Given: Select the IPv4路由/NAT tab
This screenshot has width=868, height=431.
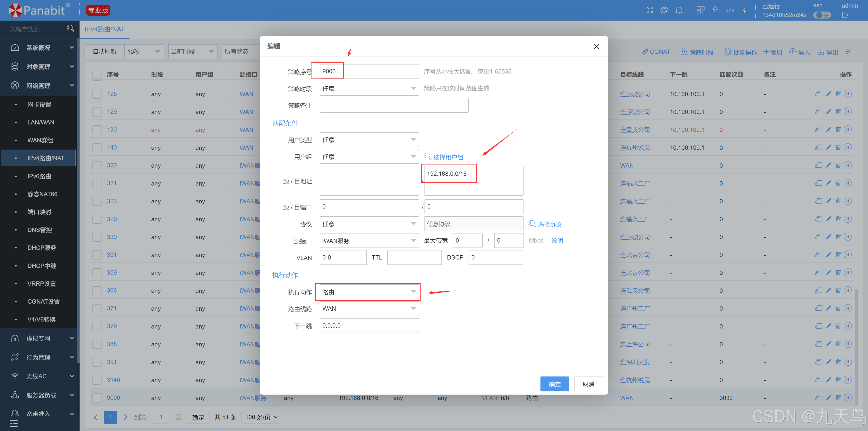Looking at the screenshot, I should point(104,29).
